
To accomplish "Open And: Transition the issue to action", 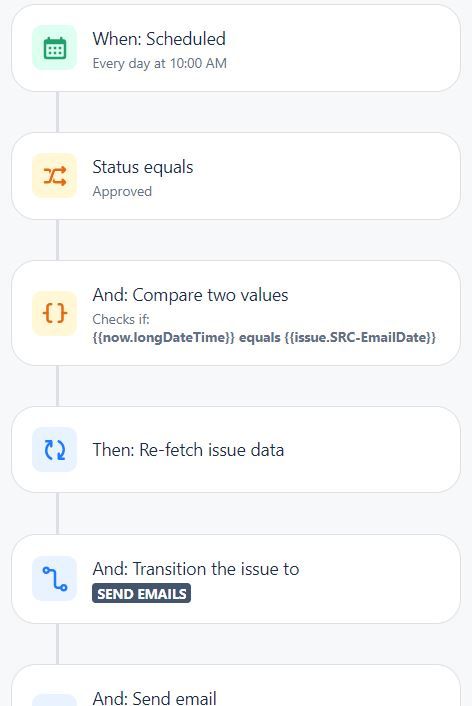I will click(236, 579).
